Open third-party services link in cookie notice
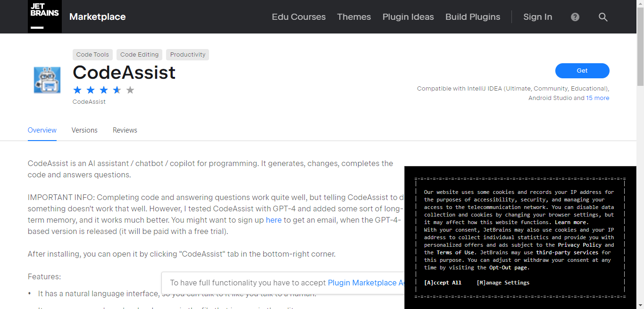The image size is (644, 309). tap(567, 252)
